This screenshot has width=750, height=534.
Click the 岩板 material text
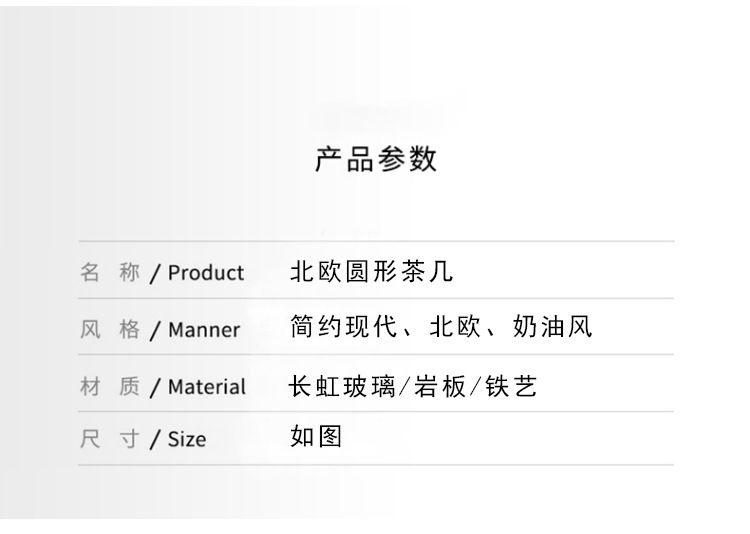[x=440, y=387]
